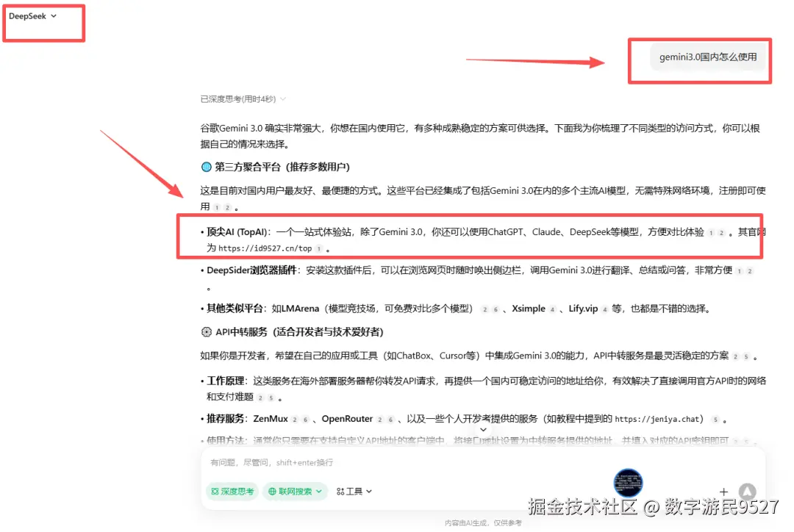
Task: Open the https://jeniya.chat link
Action: 657,419
